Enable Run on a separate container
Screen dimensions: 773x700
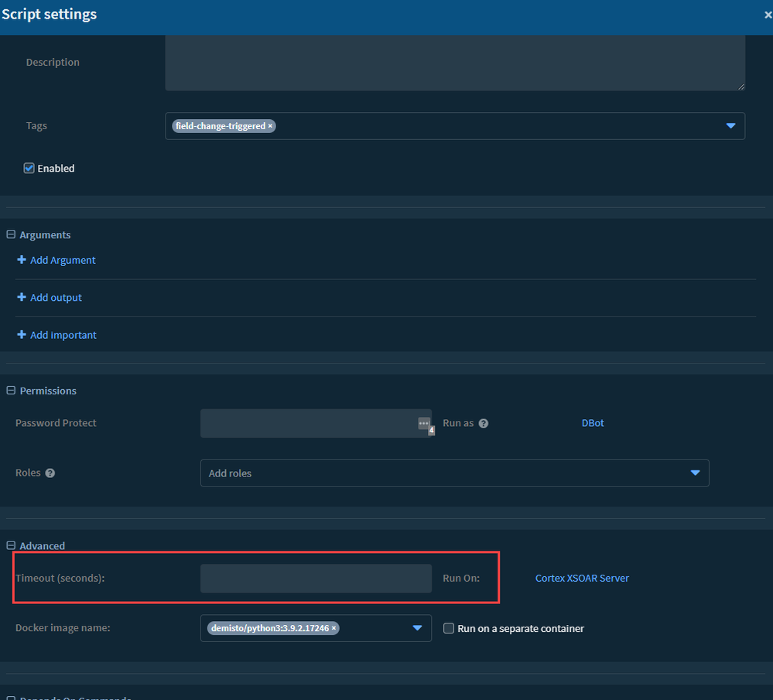click(x=449, y=629)
